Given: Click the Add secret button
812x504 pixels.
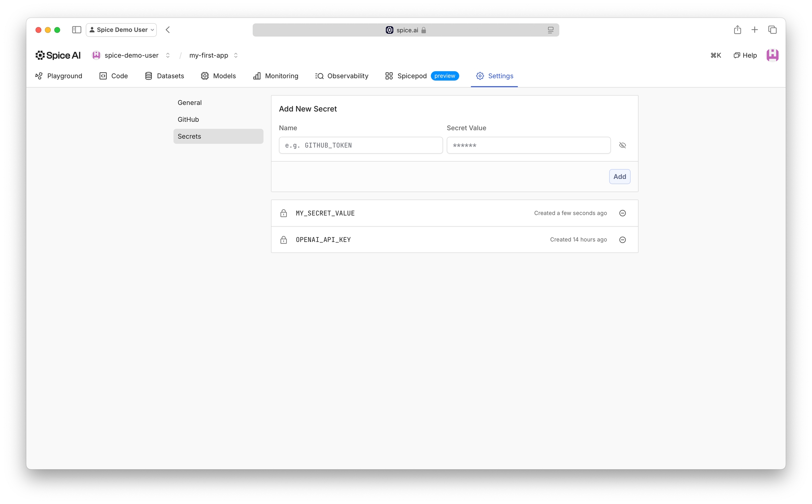Looking at the screenshot, I should click(x=620, y=177).
